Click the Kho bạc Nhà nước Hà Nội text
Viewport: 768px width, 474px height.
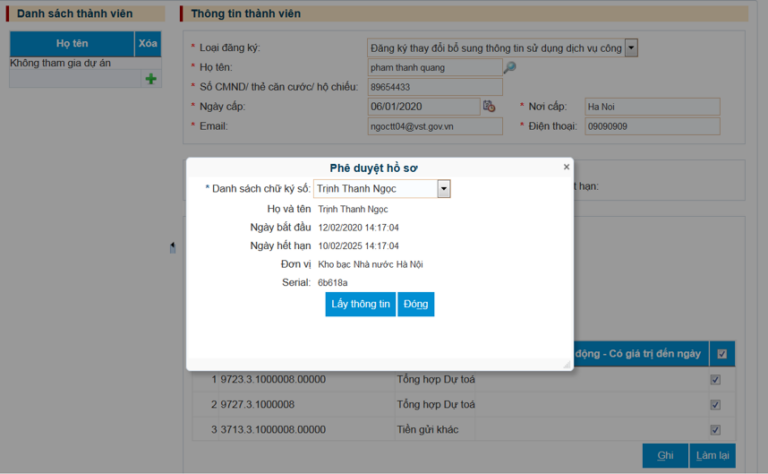[370, 264]
